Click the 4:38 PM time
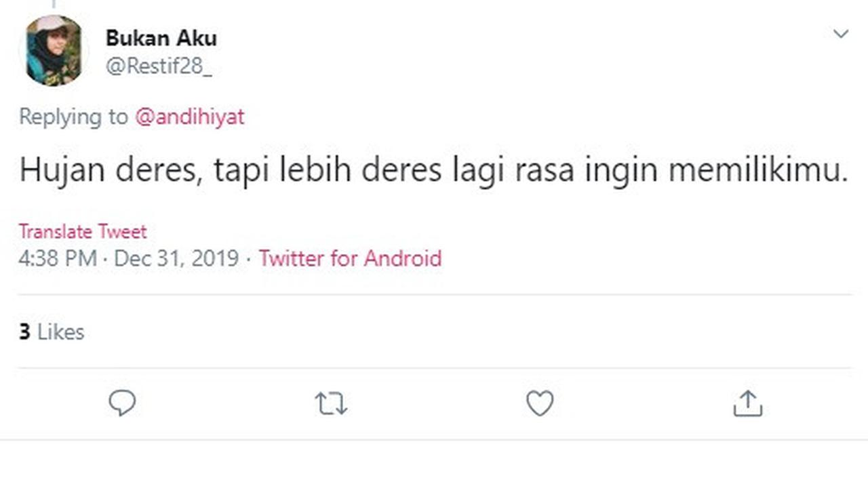The width and height of the screenshot is (868, 488). (57, 259)
